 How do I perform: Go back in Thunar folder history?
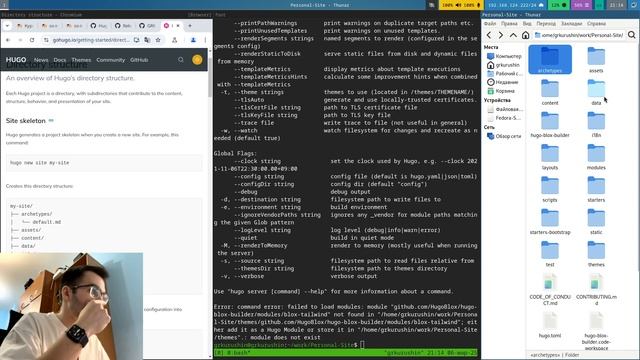(489, 35)
